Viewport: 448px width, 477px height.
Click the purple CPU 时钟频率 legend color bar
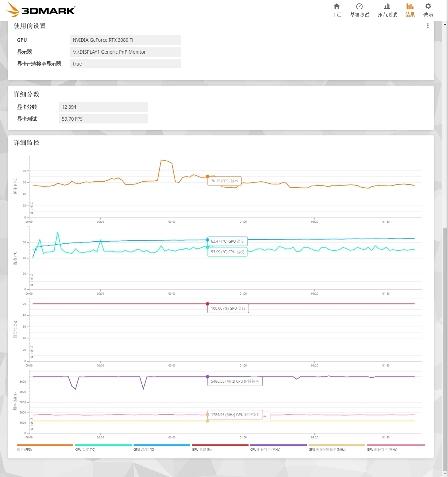tap(278, 445)
